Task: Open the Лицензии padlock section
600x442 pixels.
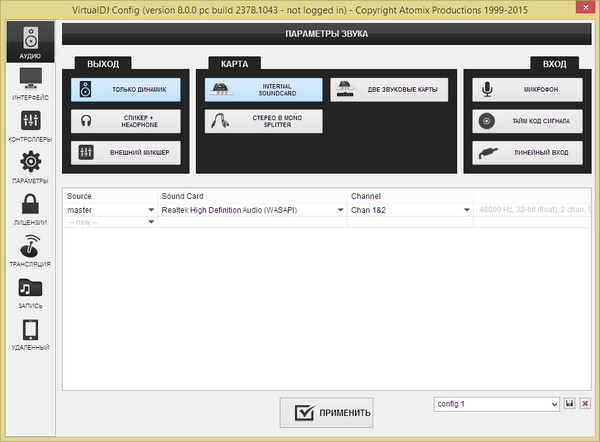Action: pos(29,210)
